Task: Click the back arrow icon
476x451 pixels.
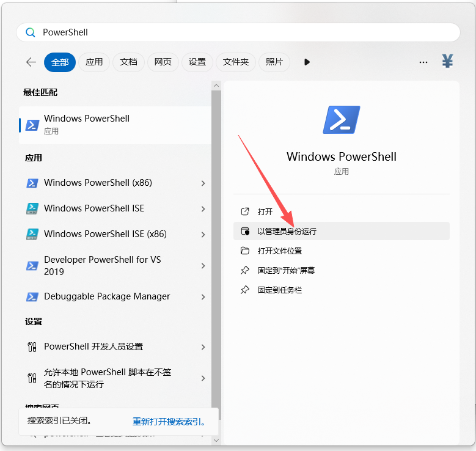Action: tap(31, 62)
